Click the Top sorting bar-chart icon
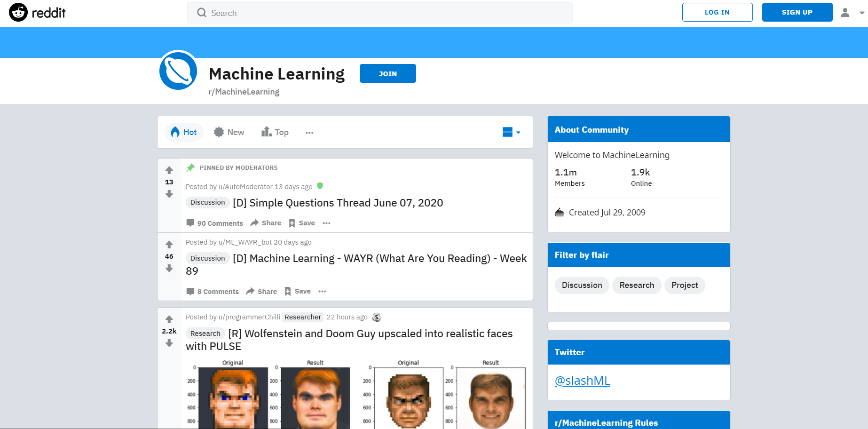 point(265,132)
